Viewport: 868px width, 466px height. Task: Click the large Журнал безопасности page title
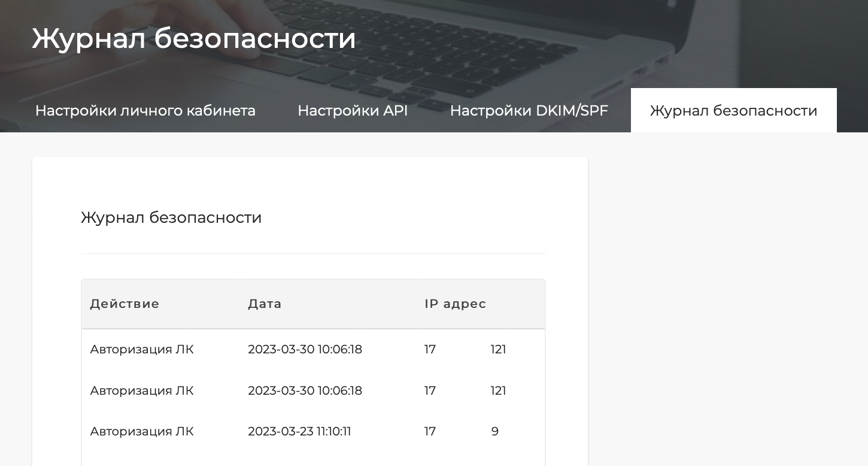(x=194, y=38)
